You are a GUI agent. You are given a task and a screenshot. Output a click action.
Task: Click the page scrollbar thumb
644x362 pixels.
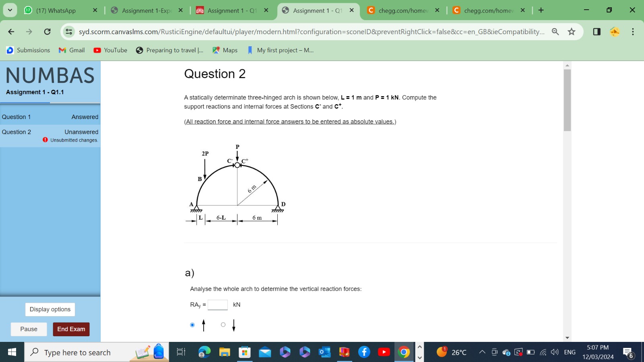(x=567, y=100)
